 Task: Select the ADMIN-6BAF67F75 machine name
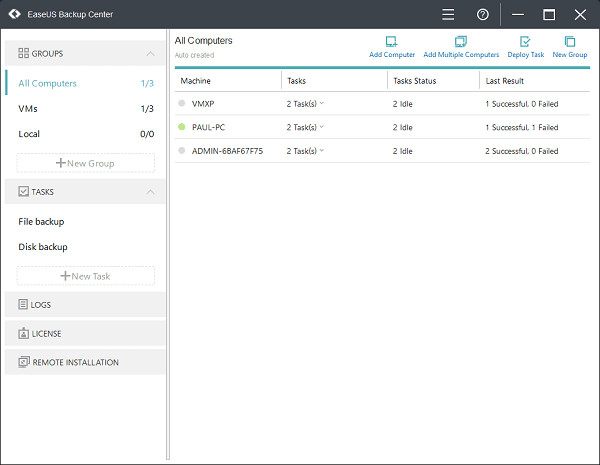pos(227,151)
